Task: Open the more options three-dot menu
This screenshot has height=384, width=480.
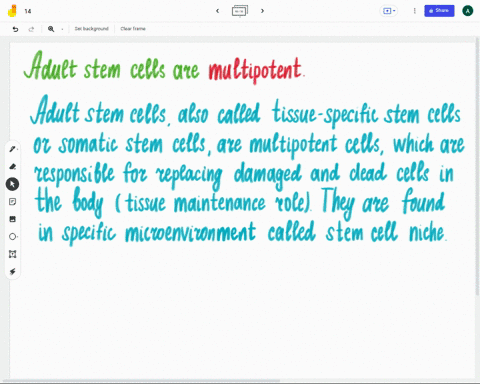Action: pyautogui.click(x=415, y=11)
